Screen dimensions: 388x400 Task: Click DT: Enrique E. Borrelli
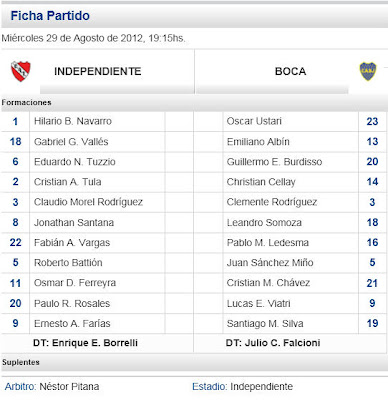click(85, 343)
